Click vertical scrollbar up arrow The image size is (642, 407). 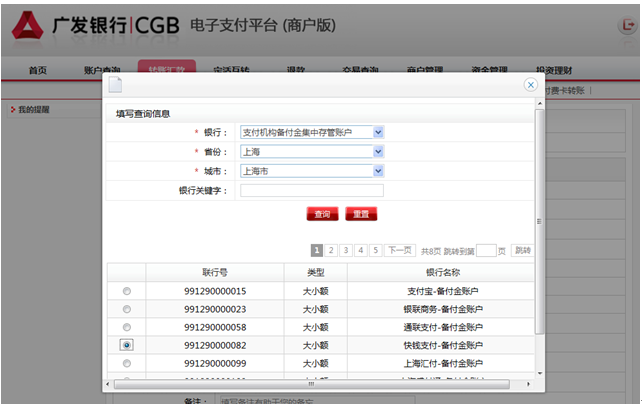pyautogui.click(x=540, y=103)
